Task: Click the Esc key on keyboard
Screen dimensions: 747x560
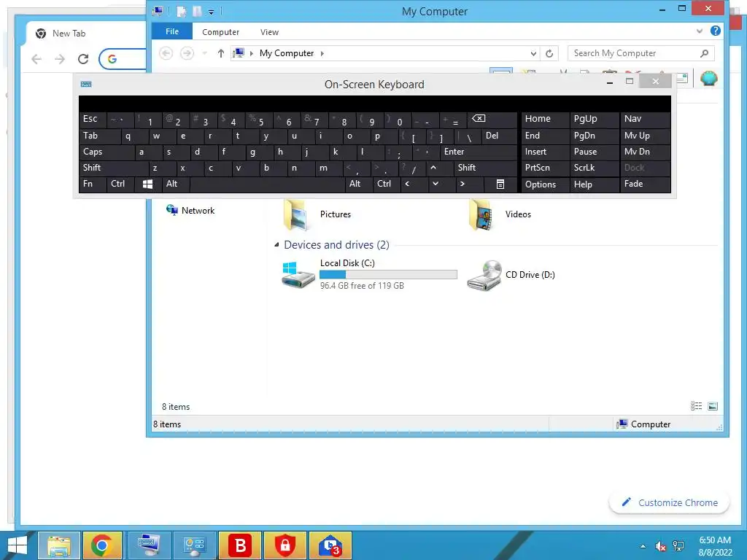Action: click(x=93, y=119)
